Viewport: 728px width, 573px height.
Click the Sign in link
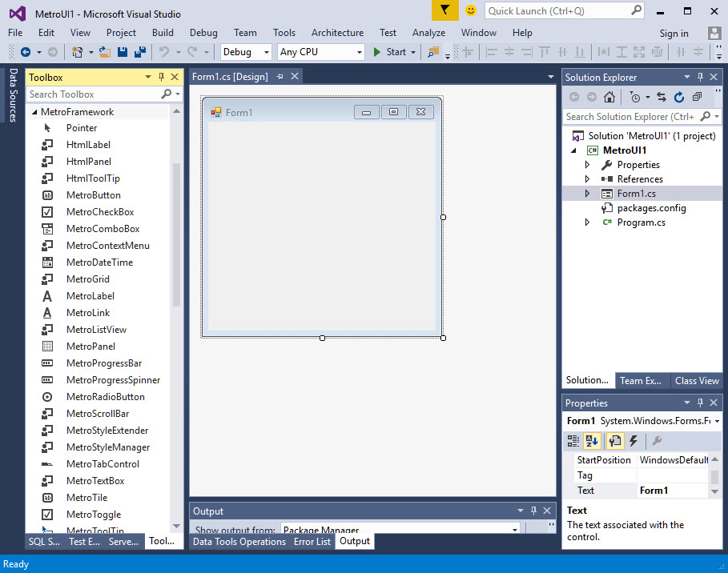pyautogui.click(x=674, y=34)
